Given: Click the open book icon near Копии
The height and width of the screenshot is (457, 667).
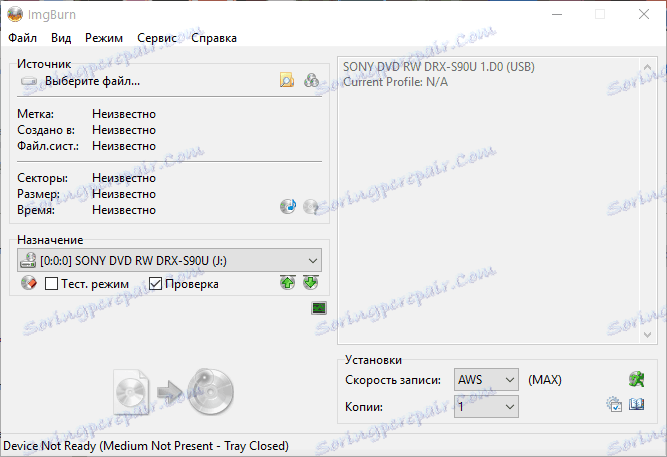Looking at the screenshot, I should 636,404.
